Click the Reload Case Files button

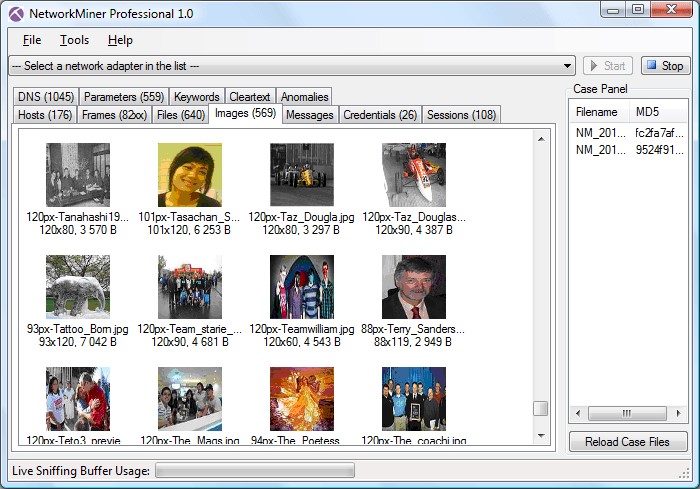(x=629, y=442)
